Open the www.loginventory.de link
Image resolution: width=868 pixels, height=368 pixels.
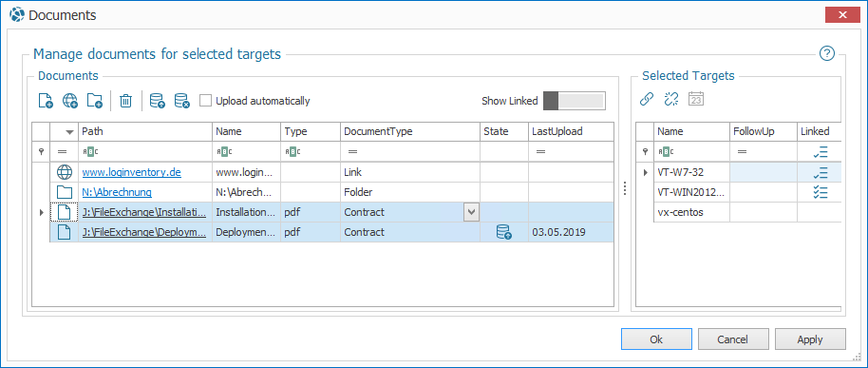point(132,172)
